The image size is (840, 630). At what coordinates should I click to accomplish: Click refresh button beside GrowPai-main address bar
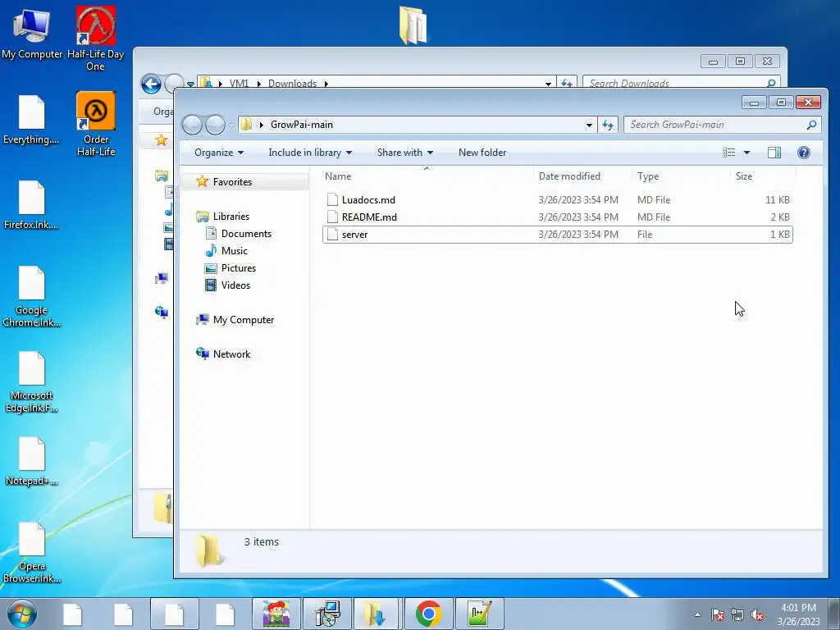tap(608, 125)
